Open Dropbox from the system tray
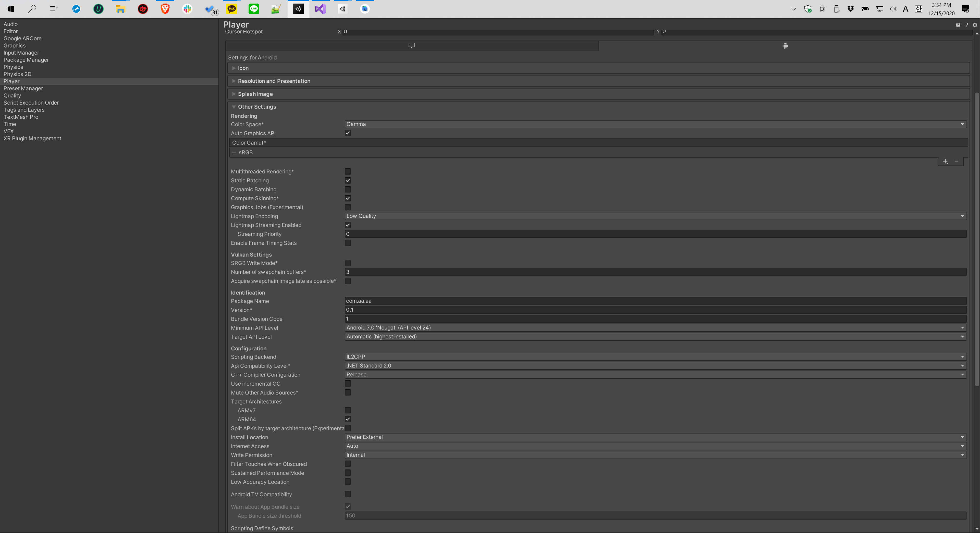 tap(851, 9)
